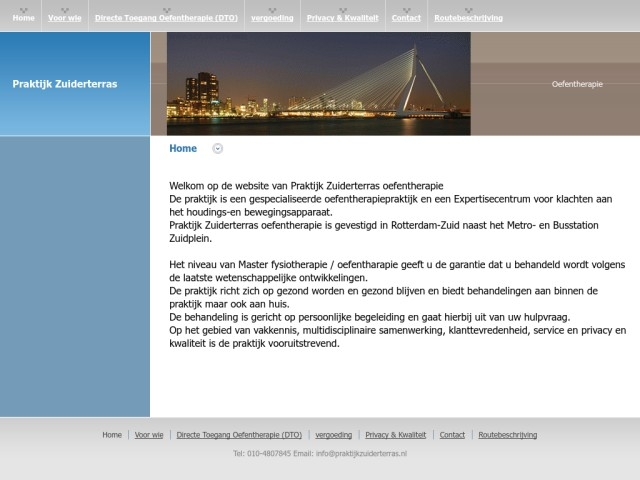Open the footer 'vergoeding' link
This screenshot has width=640, height=480.
333,435
